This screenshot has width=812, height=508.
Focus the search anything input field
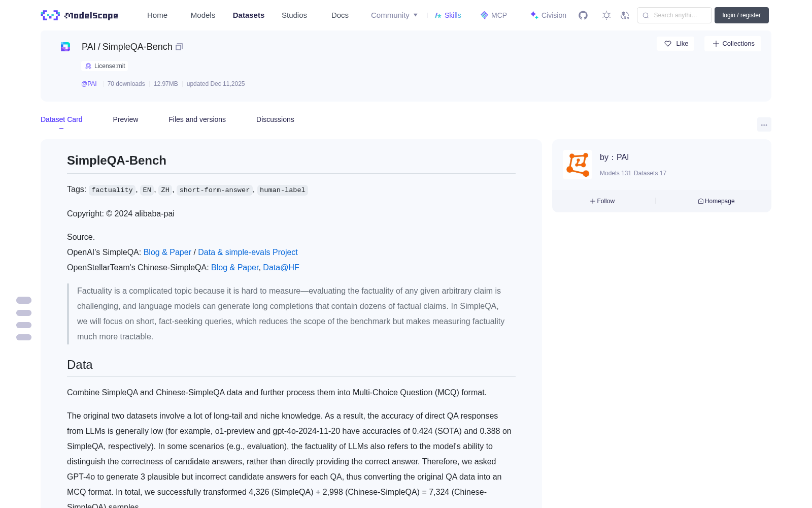674,15
